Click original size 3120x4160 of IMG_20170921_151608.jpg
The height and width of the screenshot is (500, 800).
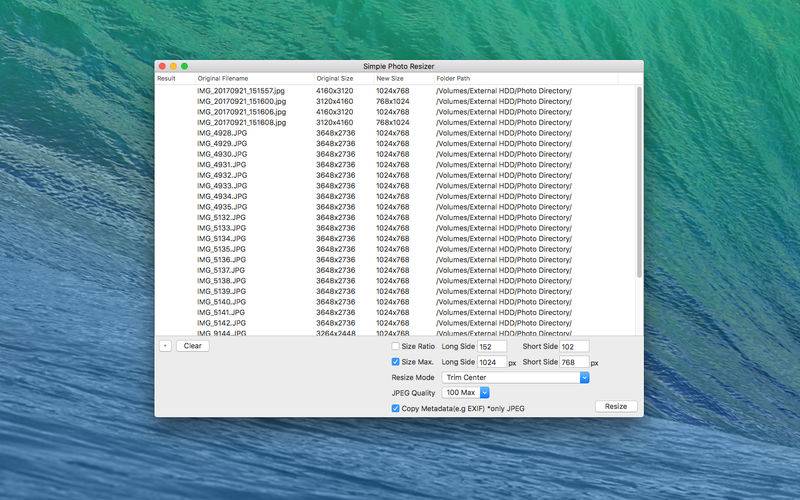335,122
